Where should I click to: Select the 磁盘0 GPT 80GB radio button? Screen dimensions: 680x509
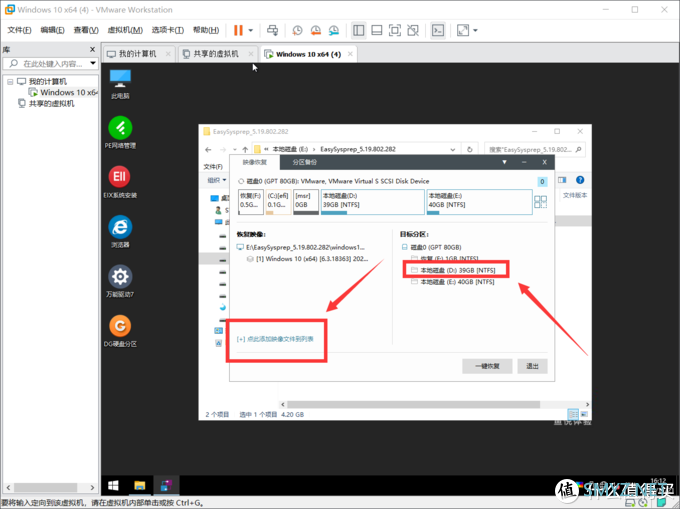[x=241, y=181]
